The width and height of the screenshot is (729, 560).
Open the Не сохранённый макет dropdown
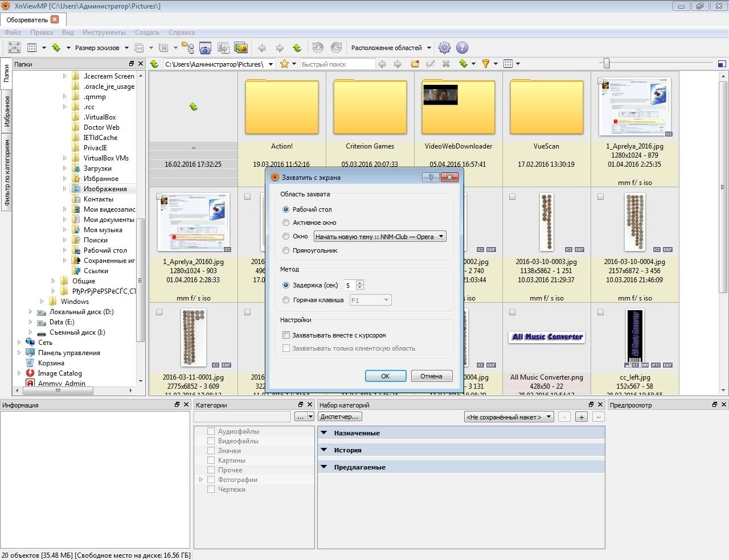point(509,417)
